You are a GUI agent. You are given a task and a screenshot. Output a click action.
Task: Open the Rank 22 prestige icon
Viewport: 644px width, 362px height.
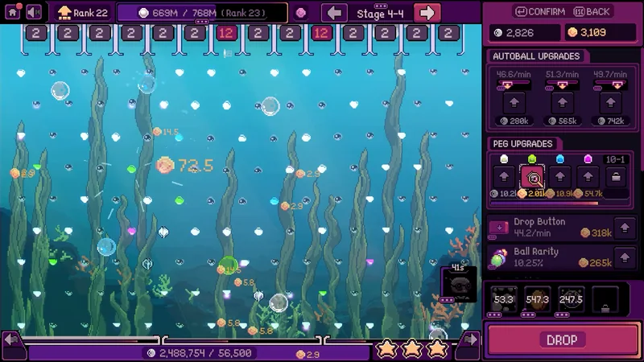pyautogui.click(x=64, y=13)
